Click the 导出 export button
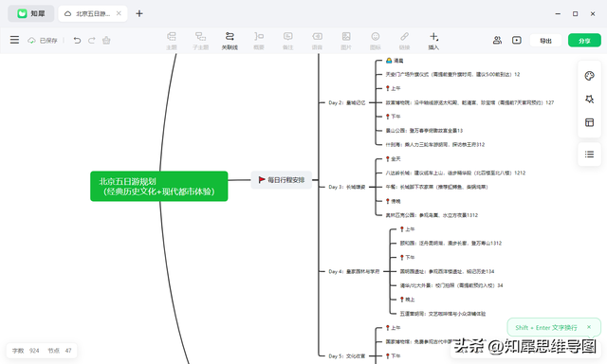 click(x=545, y=41)
